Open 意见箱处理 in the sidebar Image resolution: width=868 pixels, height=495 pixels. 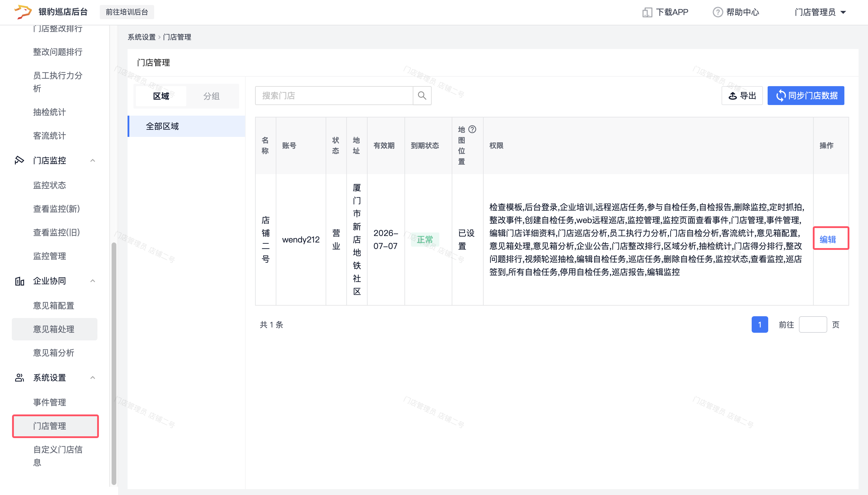pyautogui.click(x=54, y=329)
